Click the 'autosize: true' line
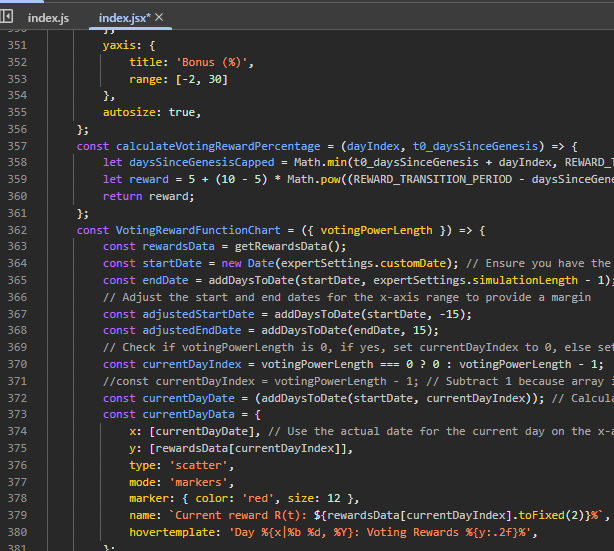 pos(152,112)
